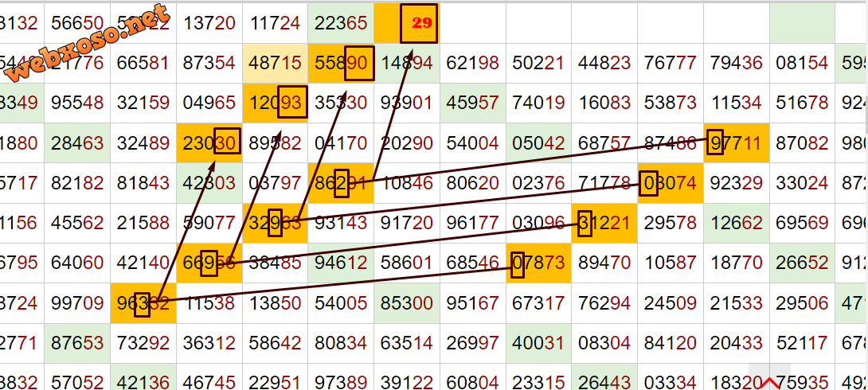Screen dimensions: 868x390
Task: Click the orange cell 97711
Action: click(x=737, y=143)
